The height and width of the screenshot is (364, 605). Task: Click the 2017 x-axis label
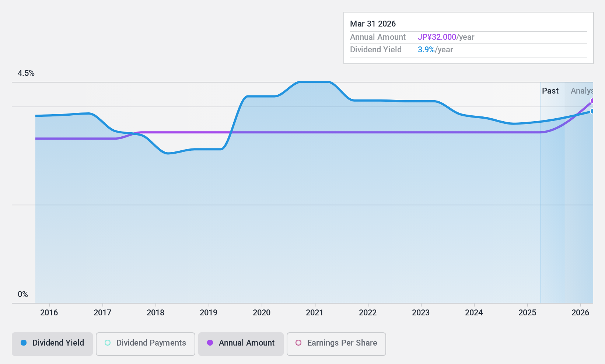102,313
